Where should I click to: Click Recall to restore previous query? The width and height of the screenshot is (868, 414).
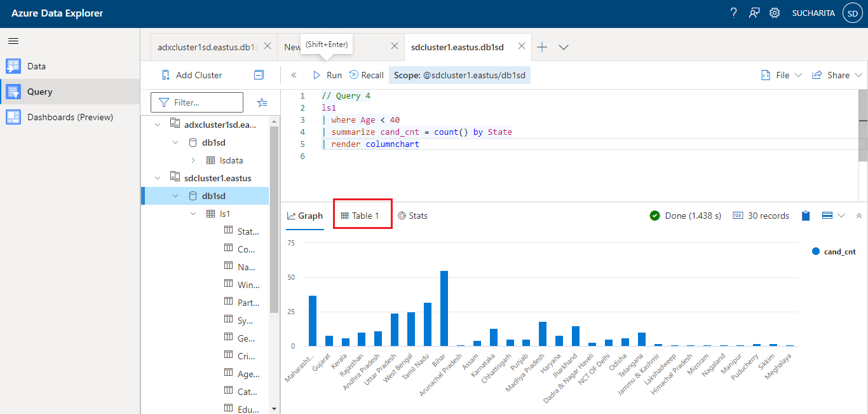point(367,75)
